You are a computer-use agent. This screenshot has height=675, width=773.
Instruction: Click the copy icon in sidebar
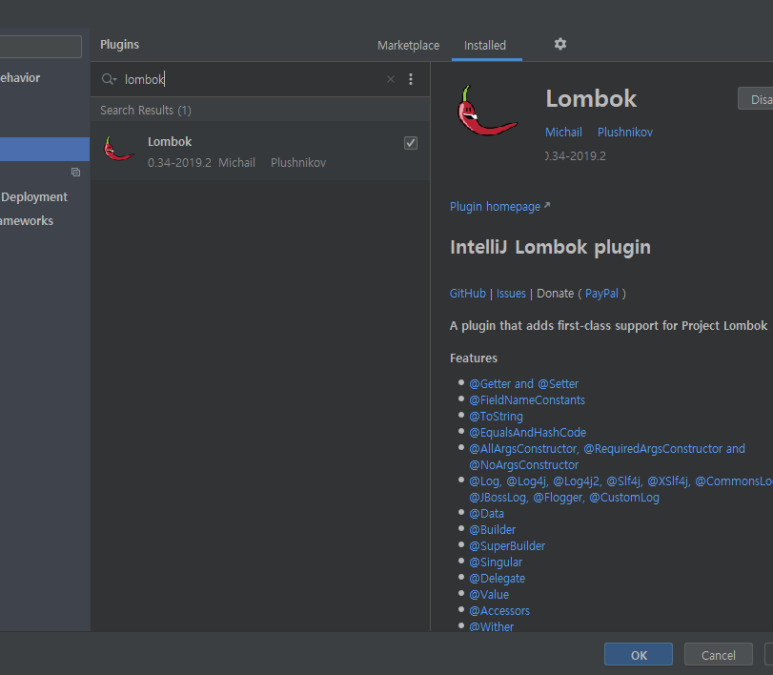[x=75, y=172]
